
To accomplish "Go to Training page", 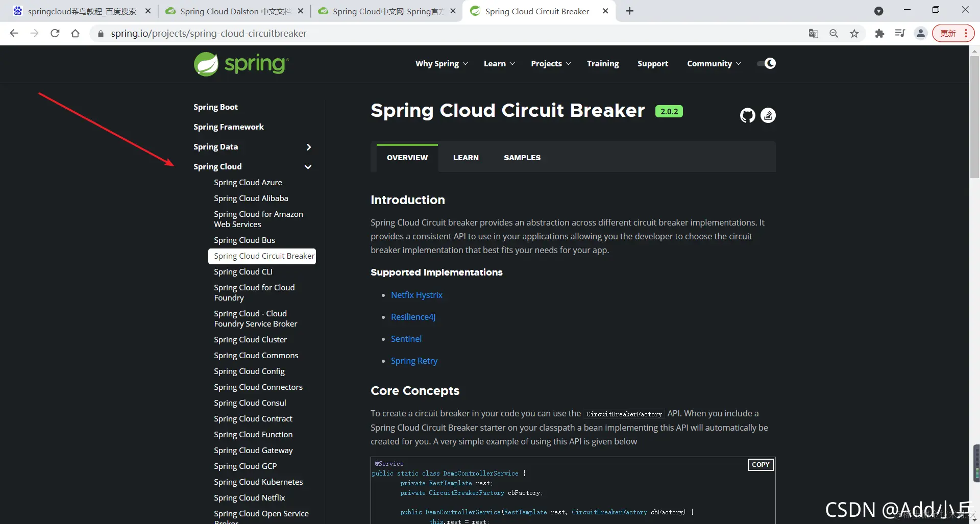I will pos(603,63).
